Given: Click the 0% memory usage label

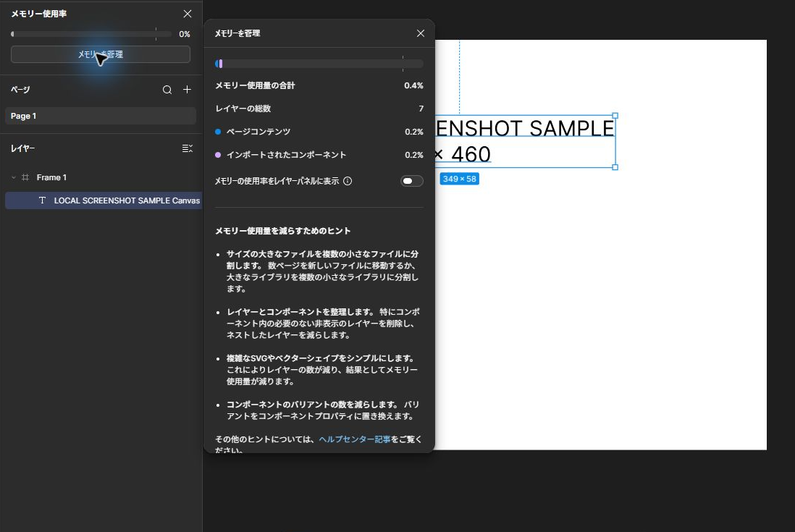Looking at the screenshot, I should point(185,34).
